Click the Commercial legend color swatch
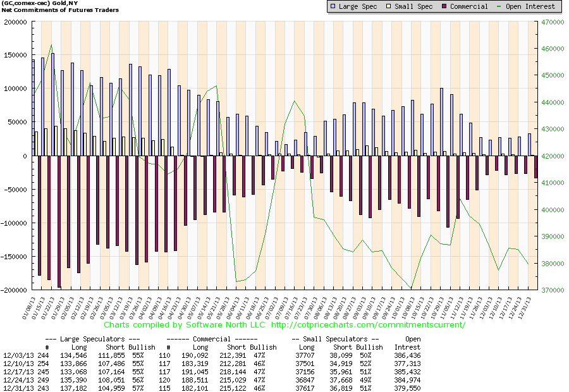The height and width of the screenshot is (392, 569). coord(444,6)
